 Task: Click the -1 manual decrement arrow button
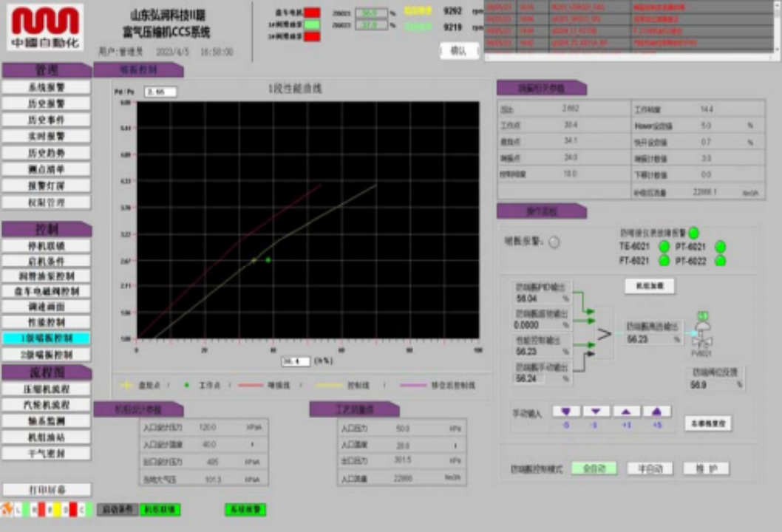click(596, 412)
